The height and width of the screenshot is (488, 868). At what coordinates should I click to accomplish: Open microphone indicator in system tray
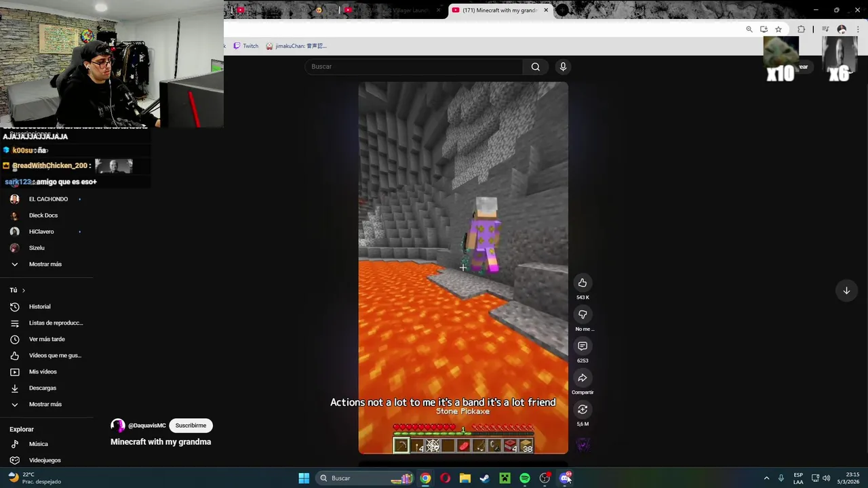pyautogui.click(x=781, y=478)
